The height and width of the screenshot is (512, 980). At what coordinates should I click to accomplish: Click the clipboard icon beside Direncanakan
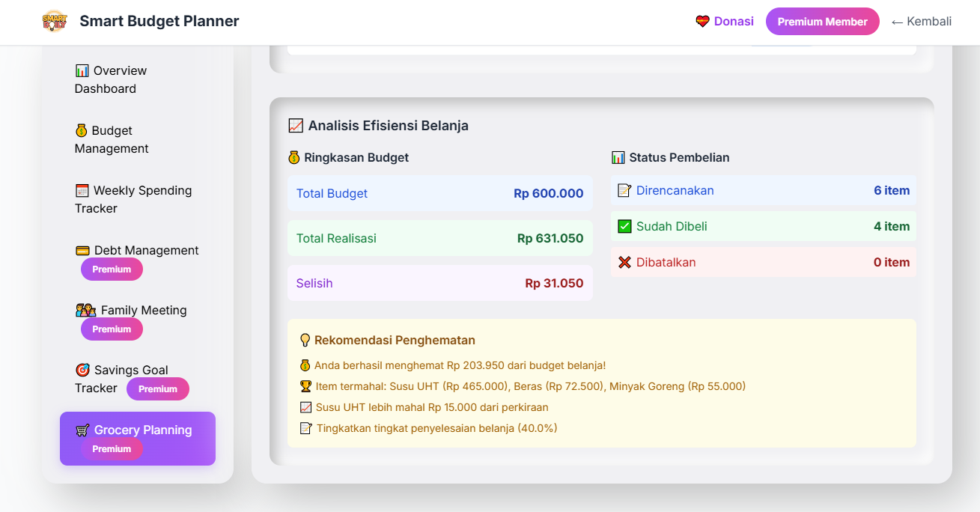pyautogui.click(x=626, y=191)
